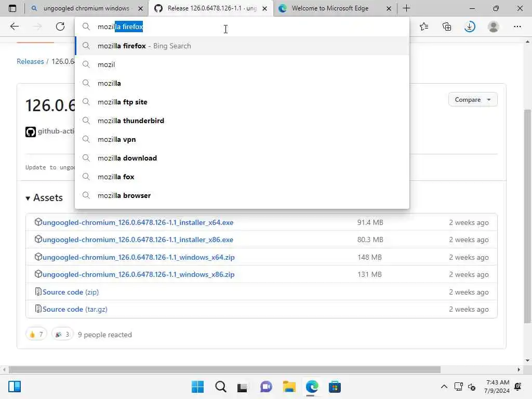Open the Favorites star icon

(424, 26)
